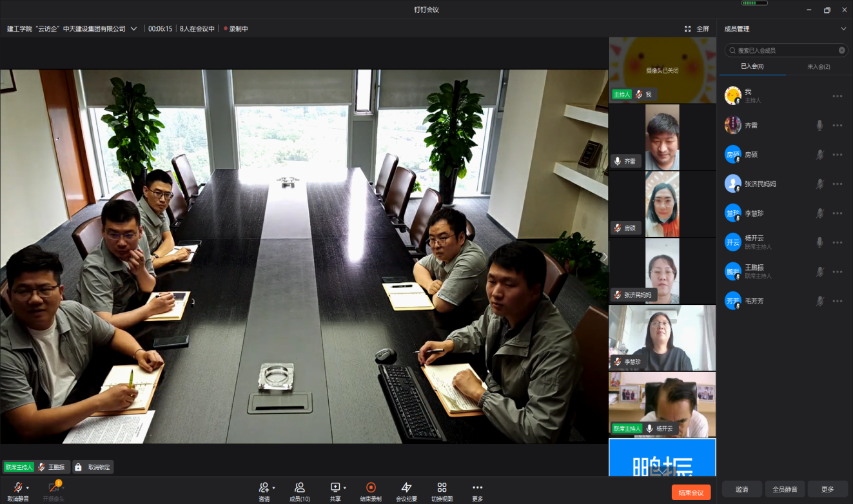Turn on camera with 开摄像头 icon
853x504 pixels.
pos(54,488)
